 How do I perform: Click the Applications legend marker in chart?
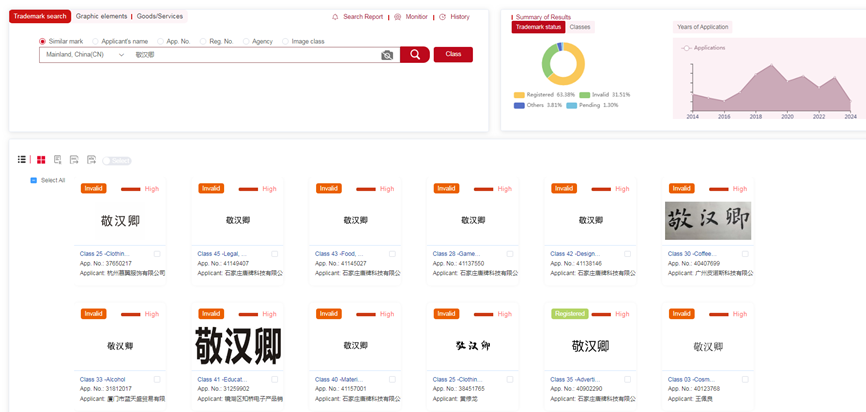click(687, 48)
